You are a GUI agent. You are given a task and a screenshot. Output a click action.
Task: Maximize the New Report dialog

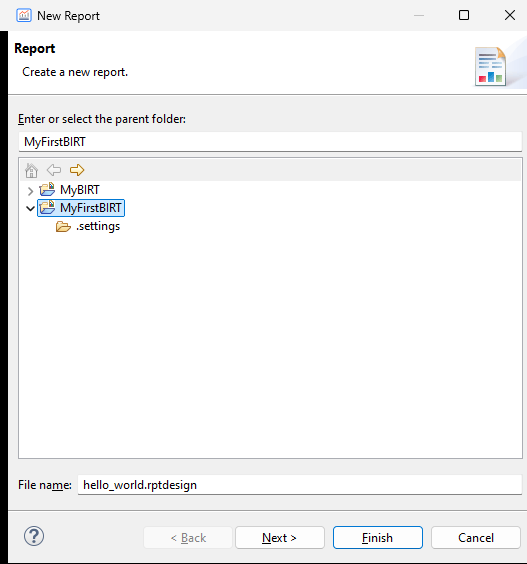[464, 15]
